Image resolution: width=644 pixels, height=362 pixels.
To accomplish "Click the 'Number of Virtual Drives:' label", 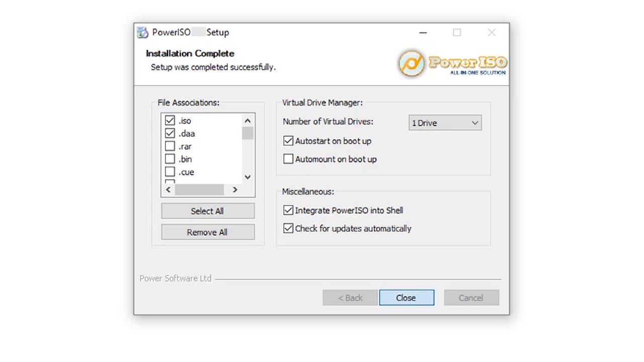I will 328,122.
